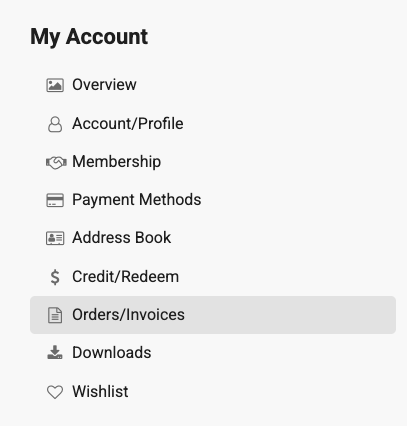Screen dimensions: 407x426
Task: Click empty area of highlighted Orders/Invoices row
Action: [x=290, y=315]
